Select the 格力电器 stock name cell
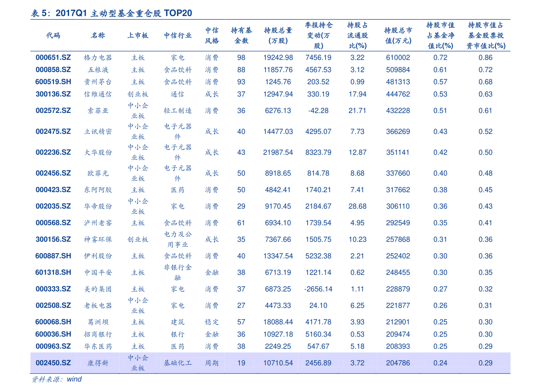This screenshot has height=392, width=534. tap(99, 57)
